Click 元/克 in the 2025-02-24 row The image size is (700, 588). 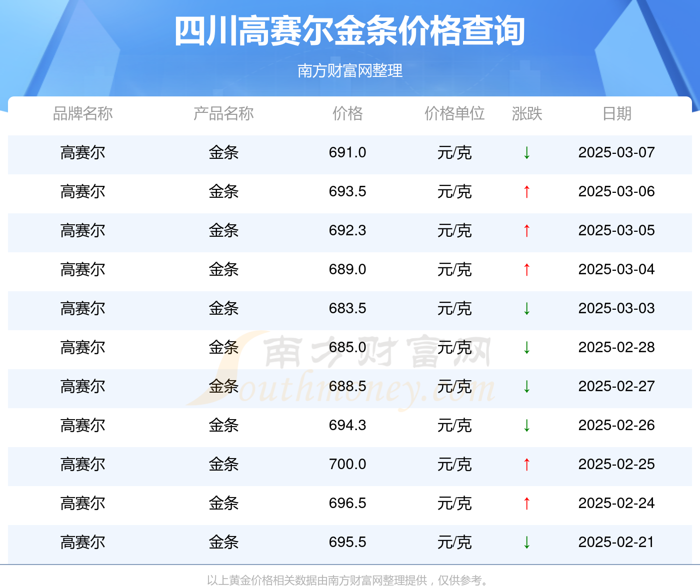pyautogui.click(x=454, y=503)
